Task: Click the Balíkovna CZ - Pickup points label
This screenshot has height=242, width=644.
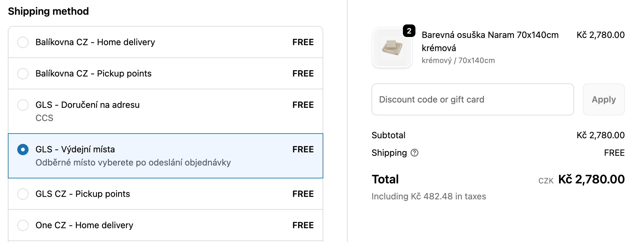Action: tap(93, 73)
